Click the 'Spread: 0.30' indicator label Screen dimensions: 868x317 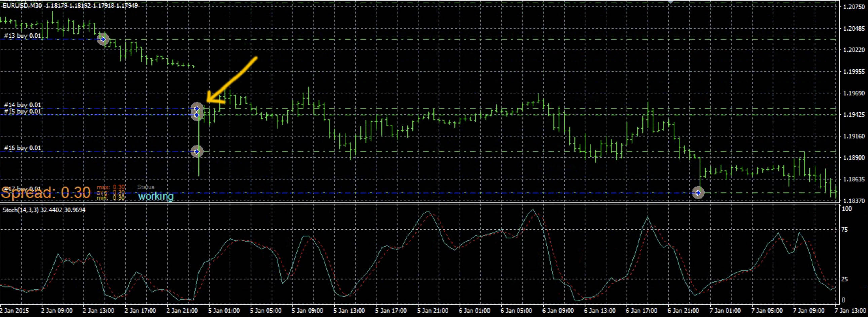click(46, 193)
